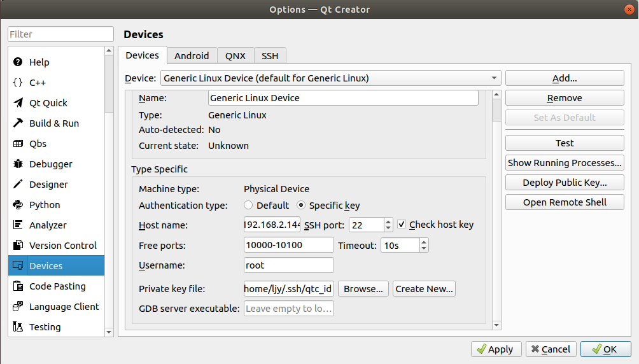The height and width of the screenshot is (364, 639).
Task: Click the Username input field
Action: coord(288,265)
